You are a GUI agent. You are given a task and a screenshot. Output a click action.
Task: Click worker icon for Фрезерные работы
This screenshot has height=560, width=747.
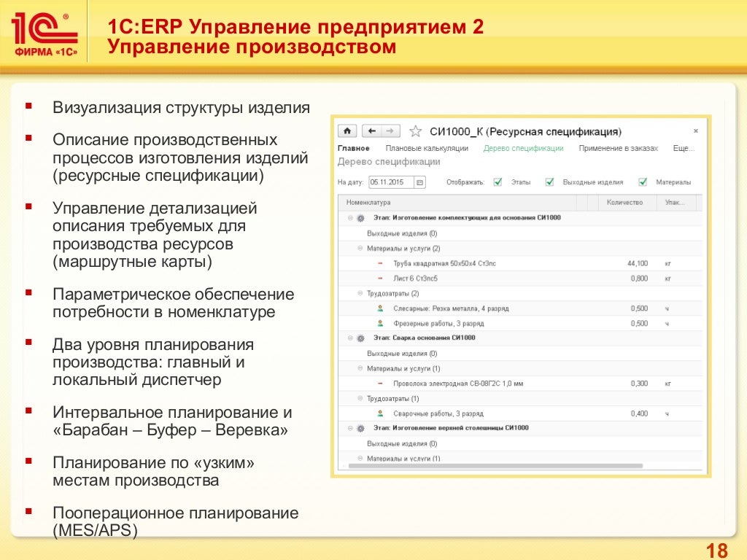(x=380, y=323)
